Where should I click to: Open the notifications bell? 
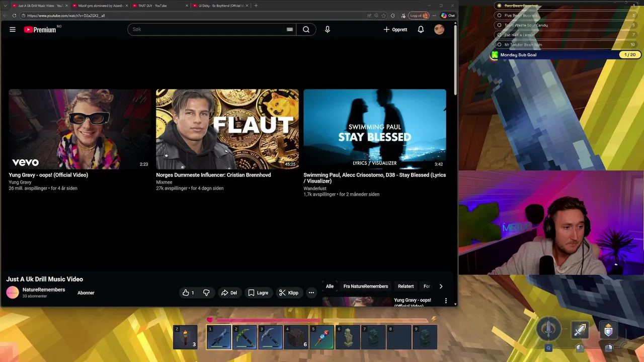(421, 30)
